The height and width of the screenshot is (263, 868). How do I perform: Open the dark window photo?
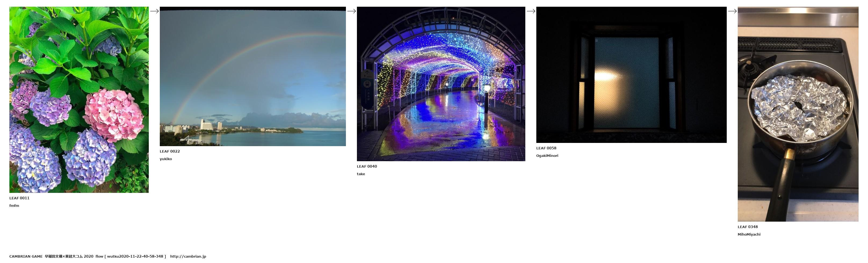tap(631, 75)
